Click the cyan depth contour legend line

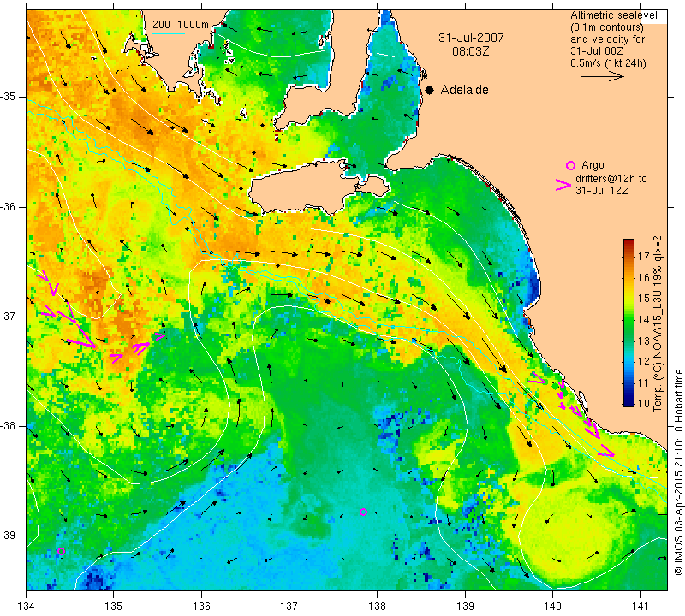pos(169,33)
